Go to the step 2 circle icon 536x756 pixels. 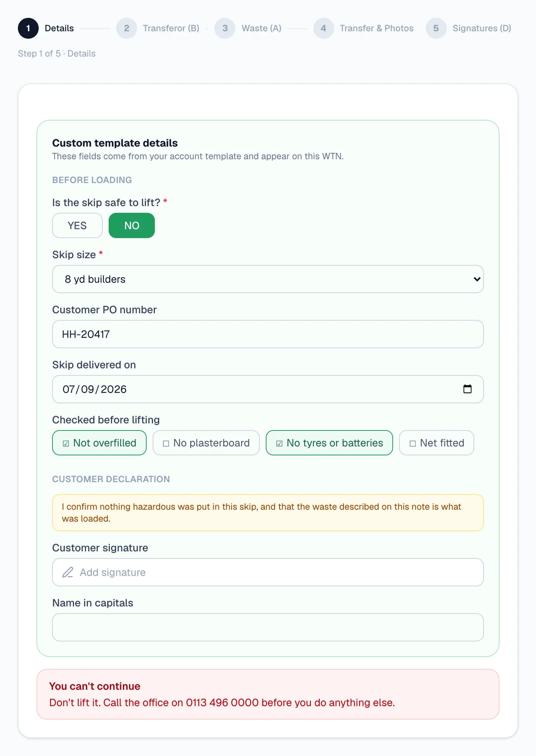pyautogui.click(x=127, y=28)
